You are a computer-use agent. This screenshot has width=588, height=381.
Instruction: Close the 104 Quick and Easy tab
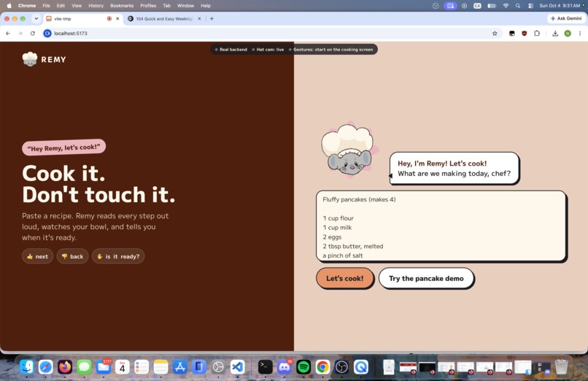199,18
